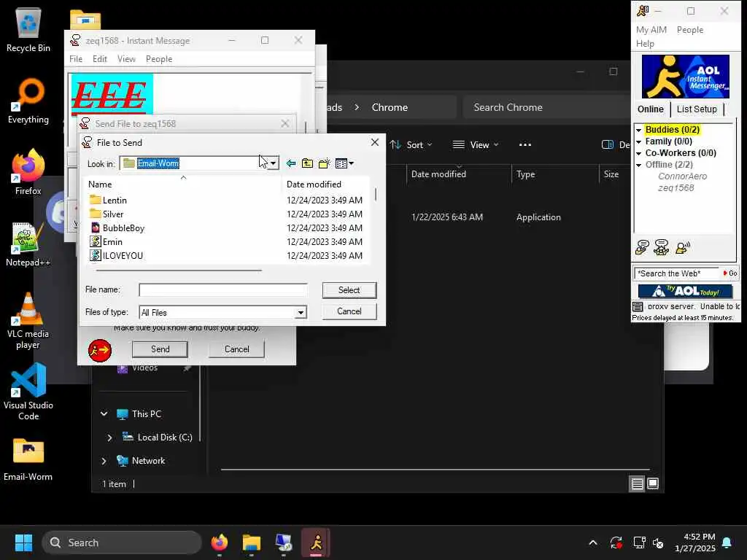Select the Lentin folder
Screen dimensions: 747x560
pos(109,200)
